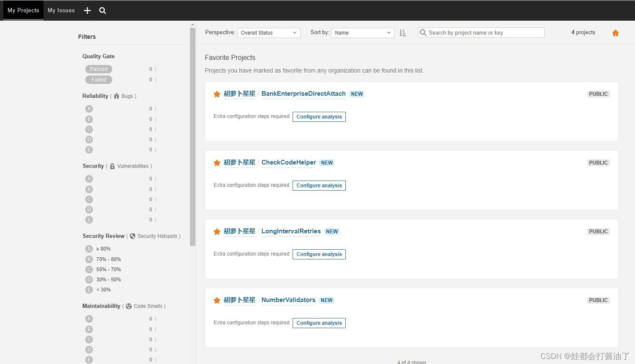
Task: Filter Maintainability rating B
Action: tap(89, 329)
